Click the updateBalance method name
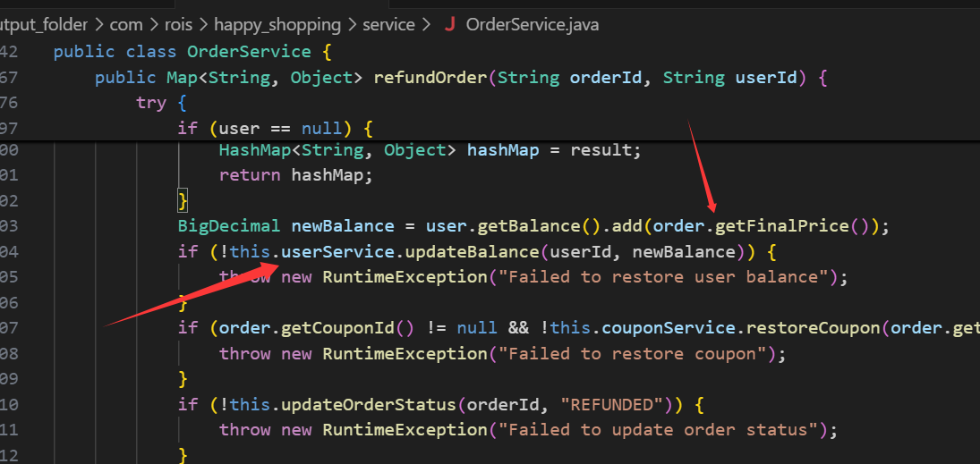Image resolution: width=980 pixels, height=464 pixels. click(x=471, y=251)
